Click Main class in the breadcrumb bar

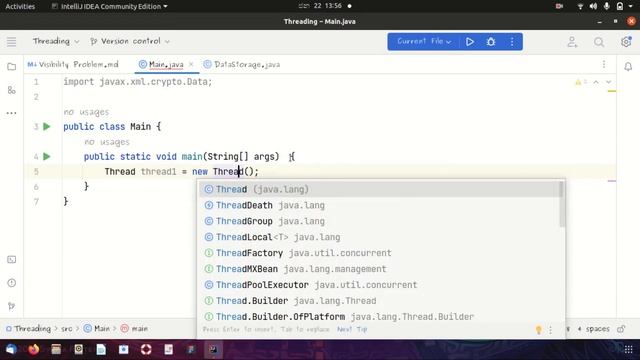(x=97, y=329)
